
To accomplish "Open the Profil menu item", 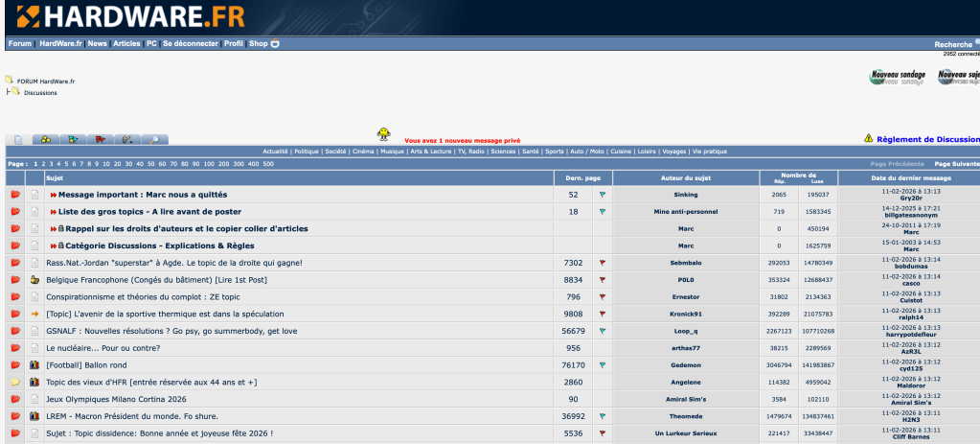I will pos(234,43).
